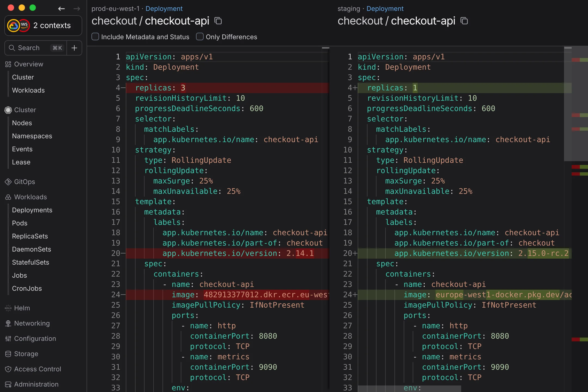
Task: Open DaemonSets list
Action: 32,249
